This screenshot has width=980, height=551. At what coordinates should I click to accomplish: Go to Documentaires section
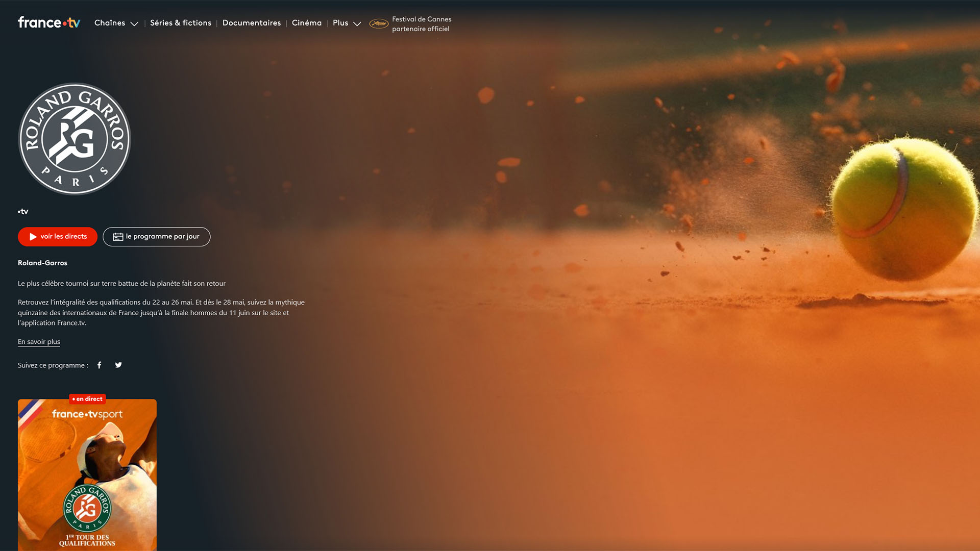[252, 23]
